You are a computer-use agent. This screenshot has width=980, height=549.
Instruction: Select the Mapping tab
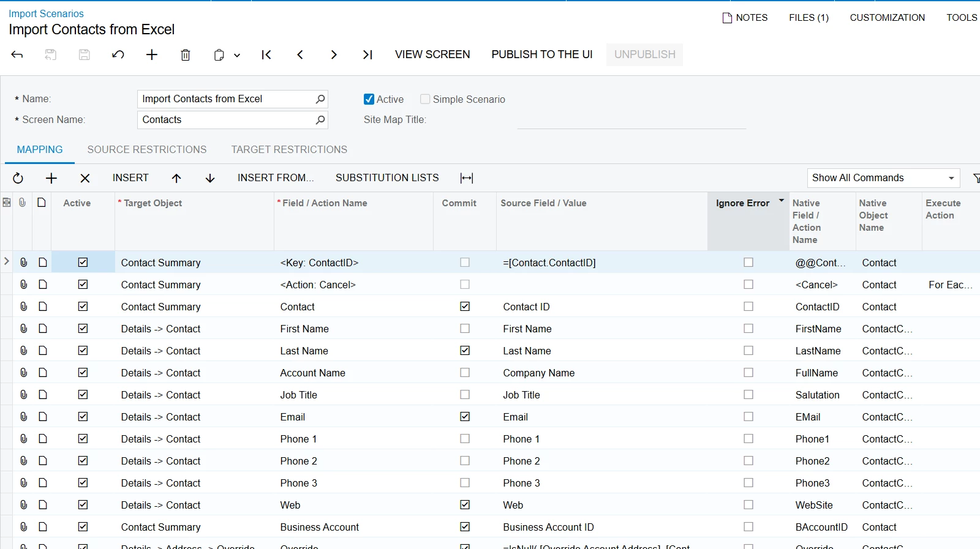40,150
